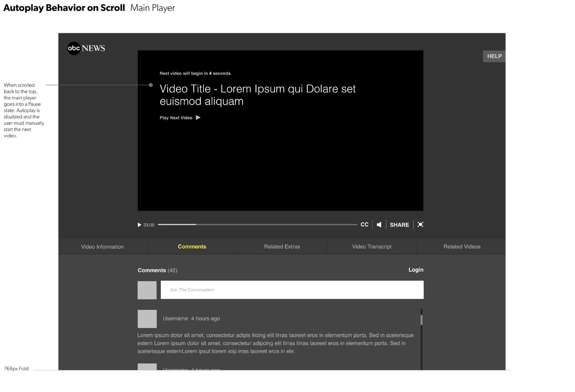The width and height of the screenshot is (575, 392).
Task: Click the HELP button
Action: click(494, 56)
